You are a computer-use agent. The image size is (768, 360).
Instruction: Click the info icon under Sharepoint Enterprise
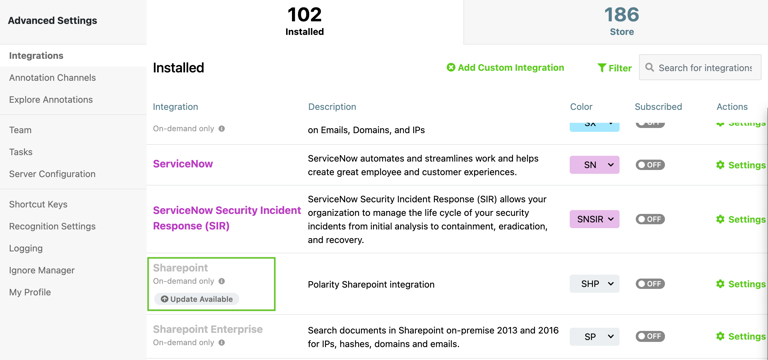pos(221,342)
